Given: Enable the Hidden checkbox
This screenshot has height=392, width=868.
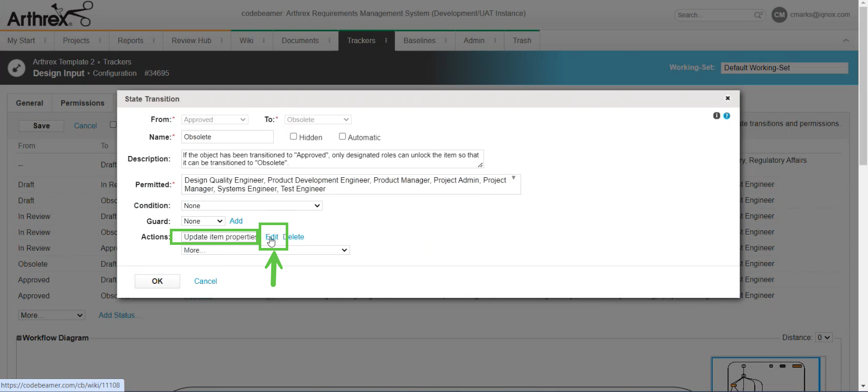Looking at the screenshot, I should (x=293, y=137).
